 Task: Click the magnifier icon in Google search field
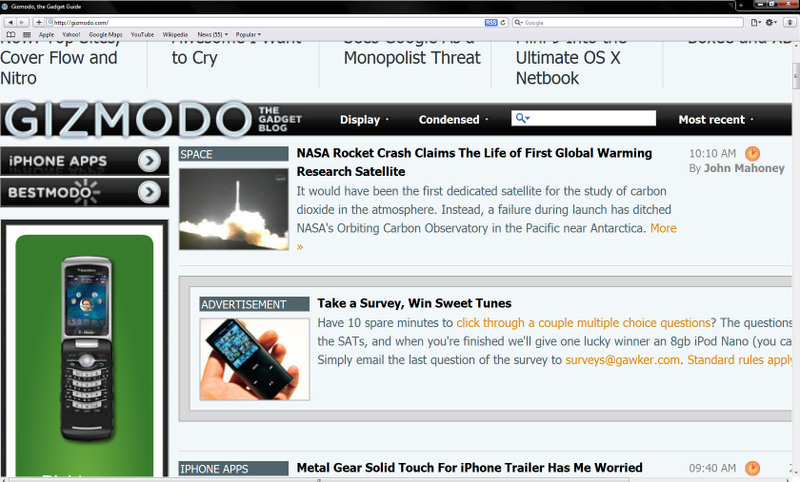click(x=518, y=22)
